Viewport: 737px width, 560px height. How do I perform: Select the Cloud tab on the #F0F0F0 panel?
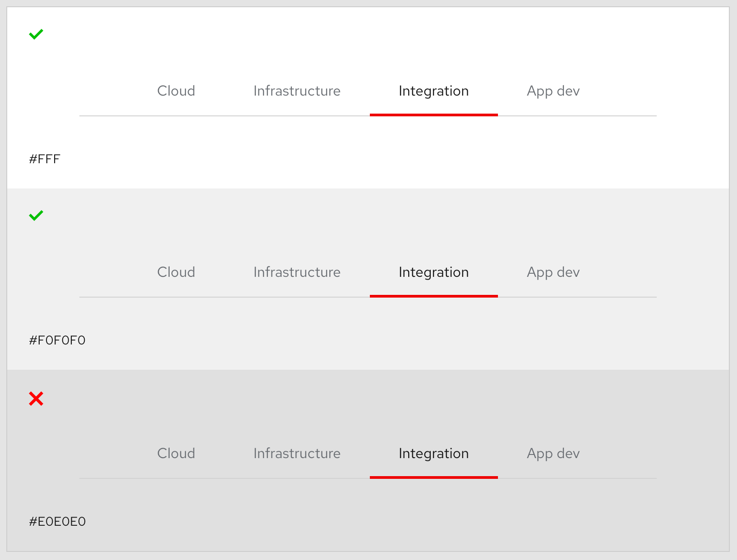(x=176, y=272)
